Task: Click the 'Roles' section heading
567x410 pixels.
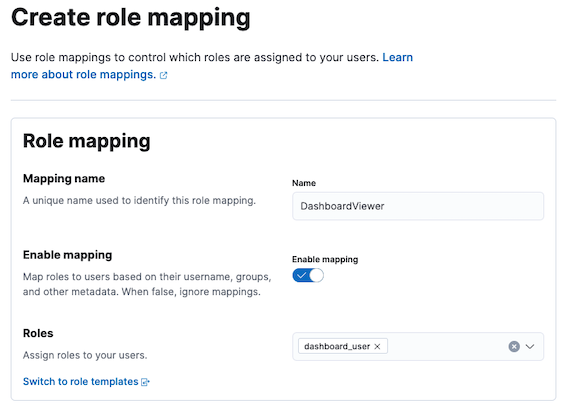Action: pyautogui.click(x=38, y=333)
